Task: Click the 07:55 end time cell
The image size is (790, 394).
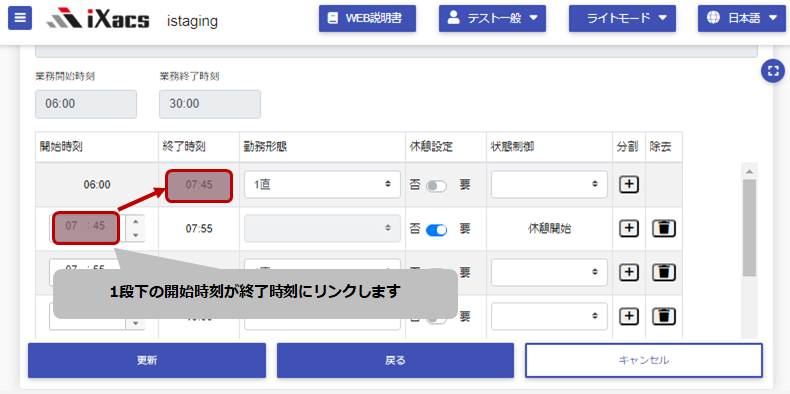Action: pos(199,229)
